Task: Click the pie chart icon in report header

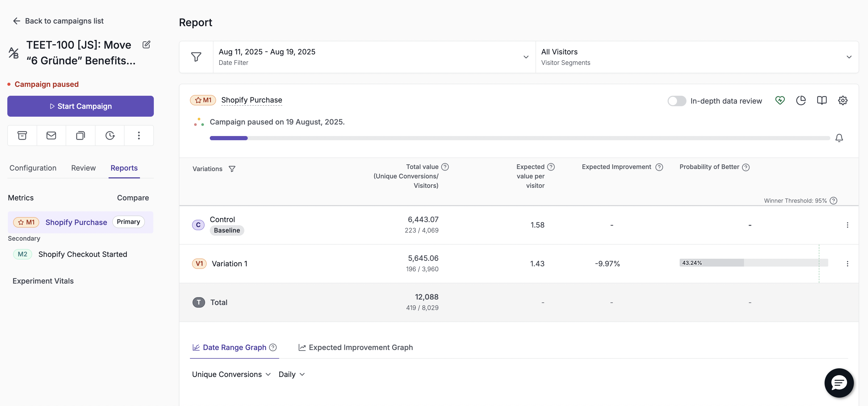Action: click(x=801, y=100)
